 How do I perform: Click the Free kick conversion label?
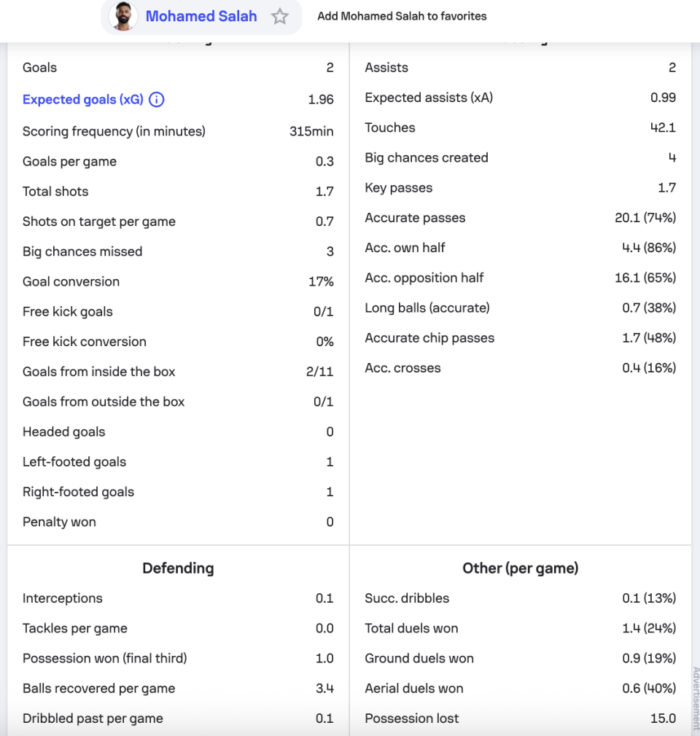tap(85, 342)
